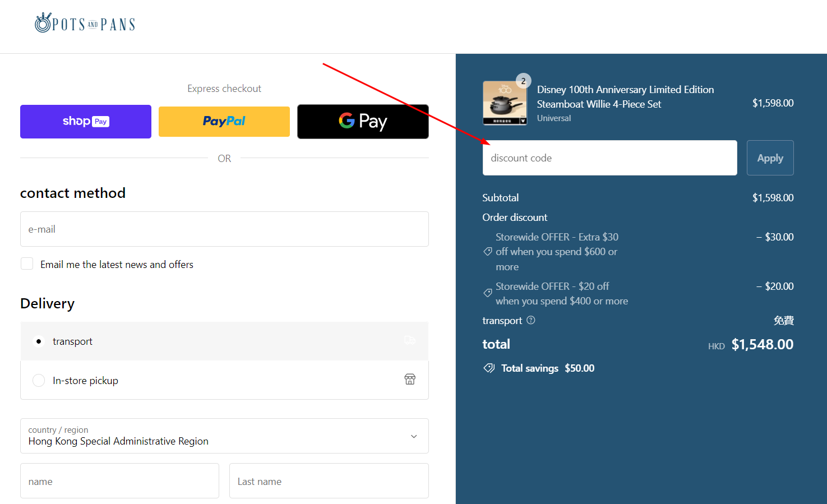The image size is (827, 504).
Task: Click the transport help question-mark icon
Action: 531,320
